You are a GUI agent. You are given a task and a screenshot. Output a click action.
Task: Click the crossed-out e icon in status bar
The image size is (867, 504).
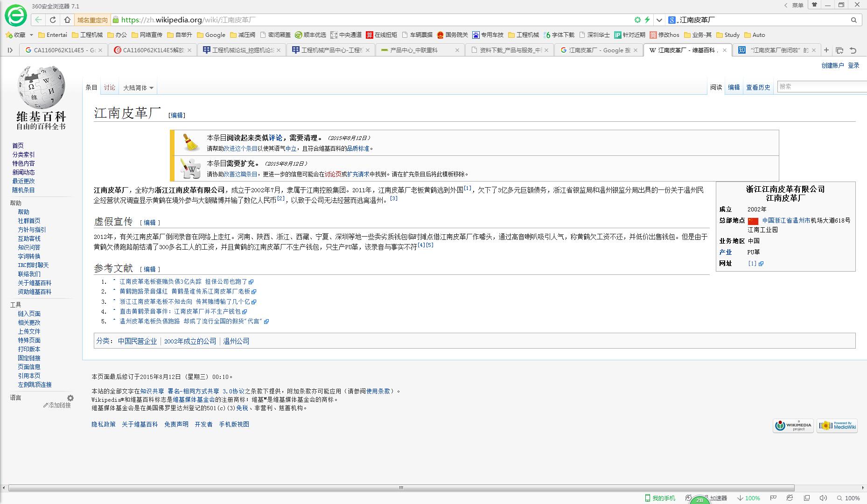[790, 498]
